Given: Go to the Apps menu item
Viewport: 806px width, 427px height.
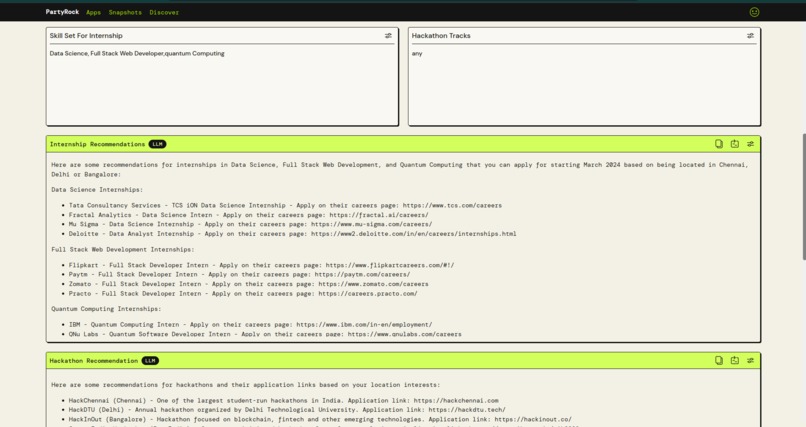Looking at the screenshot, I should coord(94,12).
